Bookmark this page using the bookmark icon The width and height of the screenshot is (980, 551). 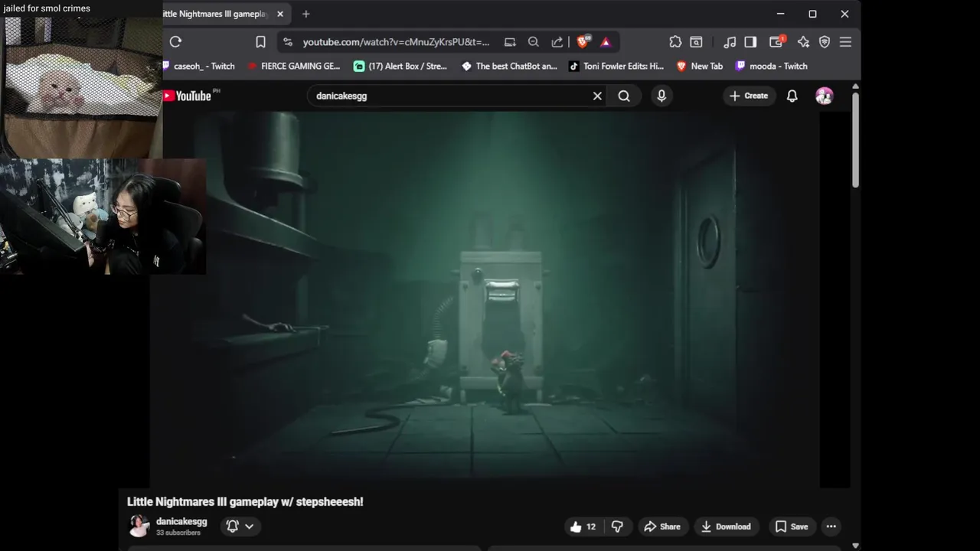(260, 42)
